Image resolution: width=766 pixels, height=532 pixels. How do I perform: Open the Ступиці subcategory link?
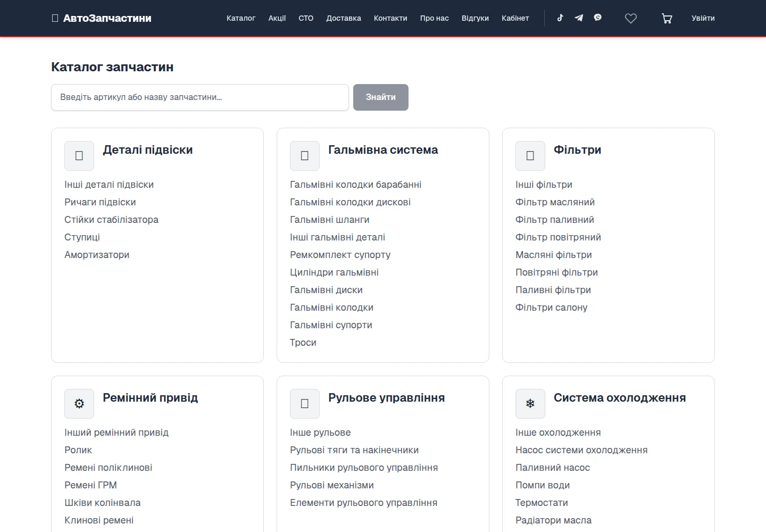[x=82, y=237]
